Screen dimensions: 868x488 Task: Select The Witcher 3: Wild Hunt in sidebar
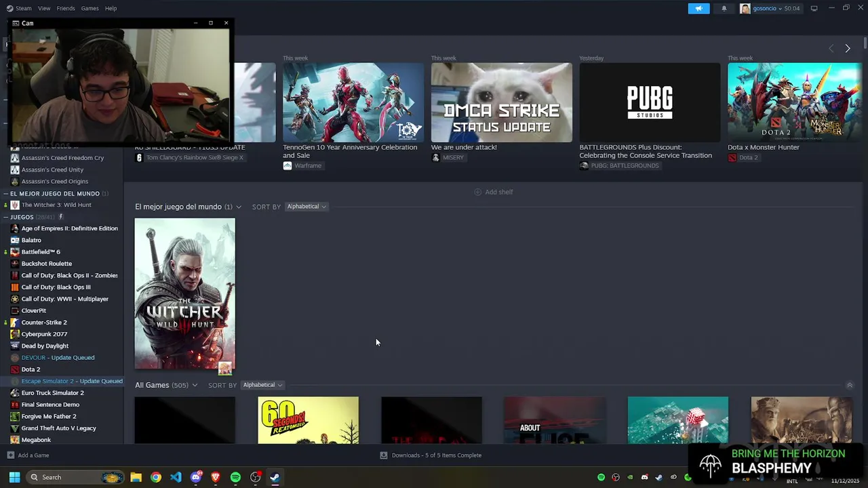[56, 205]
